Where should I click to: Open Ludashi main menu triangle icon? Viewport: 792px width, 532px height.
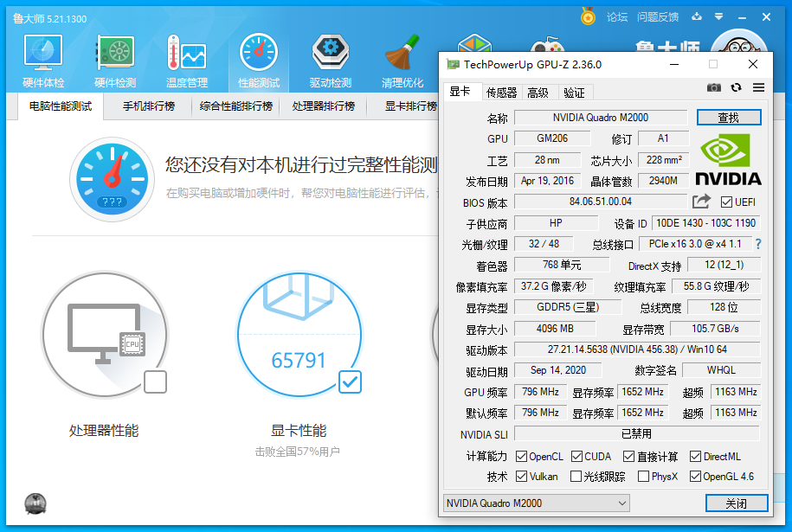718,16
